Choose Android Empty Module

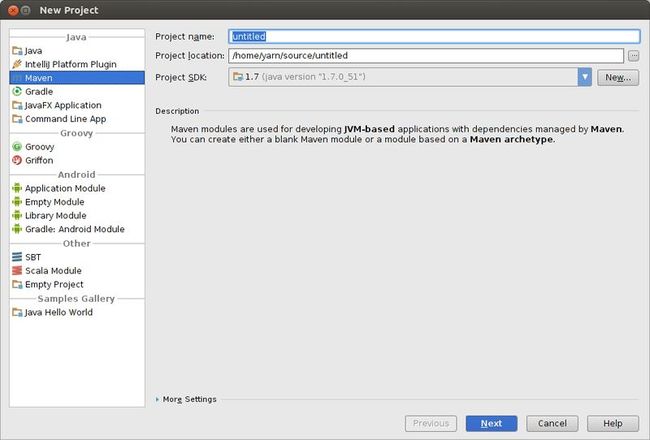pyautogui.click(x=77, y=202)
